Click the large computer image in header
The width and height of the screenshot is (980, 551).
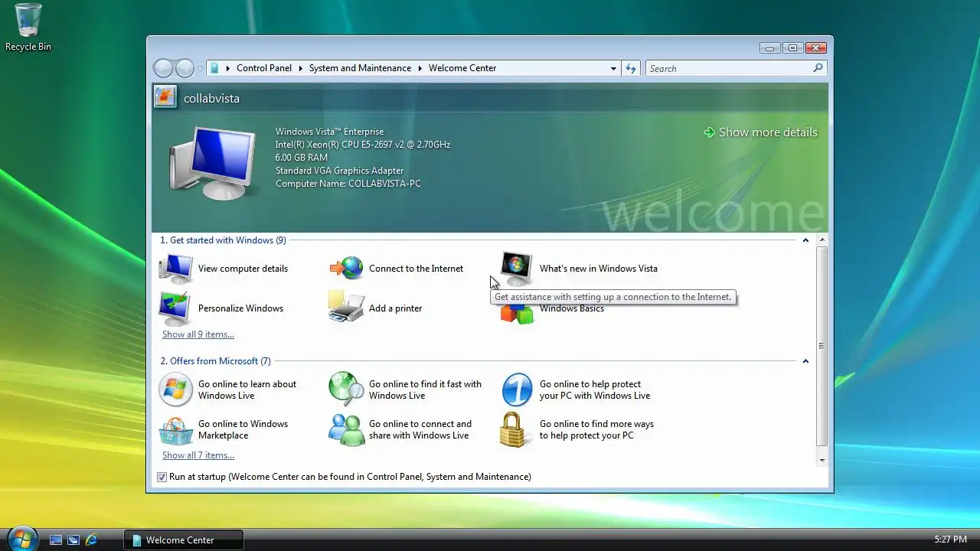(213, 162)
